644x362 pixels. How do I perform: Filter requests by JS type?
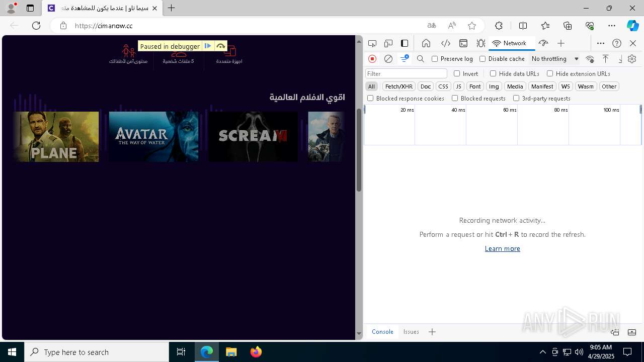click(458, 86)
